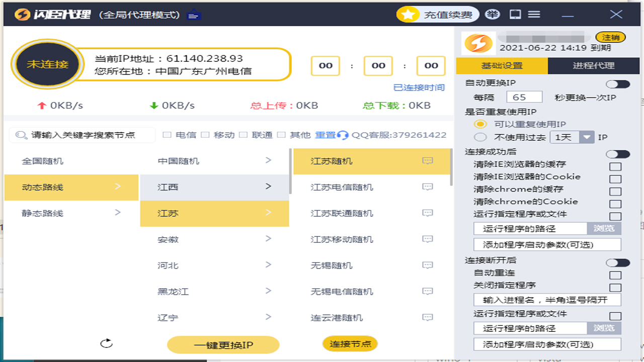
Task: Click the province list scrollbar
Action: [x=290, y=171]
